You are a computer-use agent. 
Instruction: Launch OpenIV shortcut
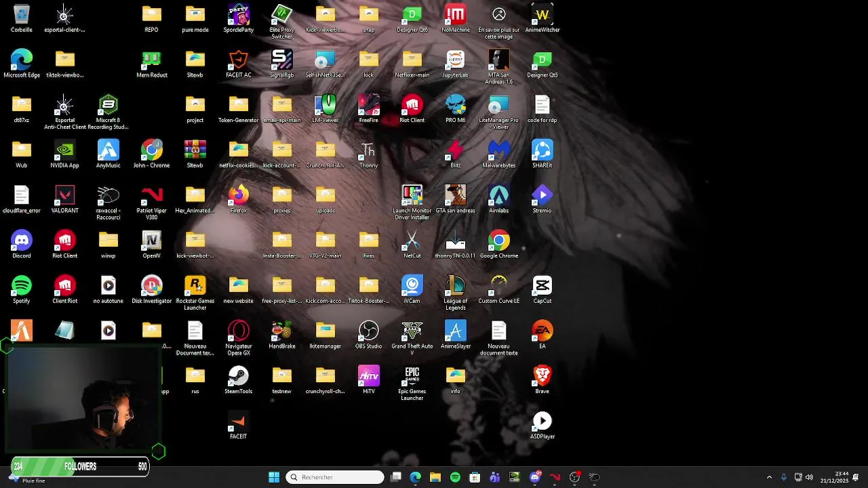click(x=152, y=245)
